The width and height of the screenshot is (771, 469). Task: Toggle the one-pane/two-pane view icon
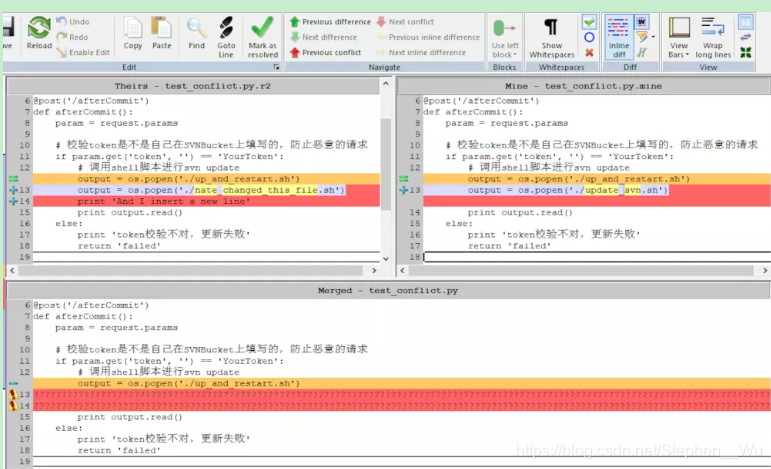point(745,22)
